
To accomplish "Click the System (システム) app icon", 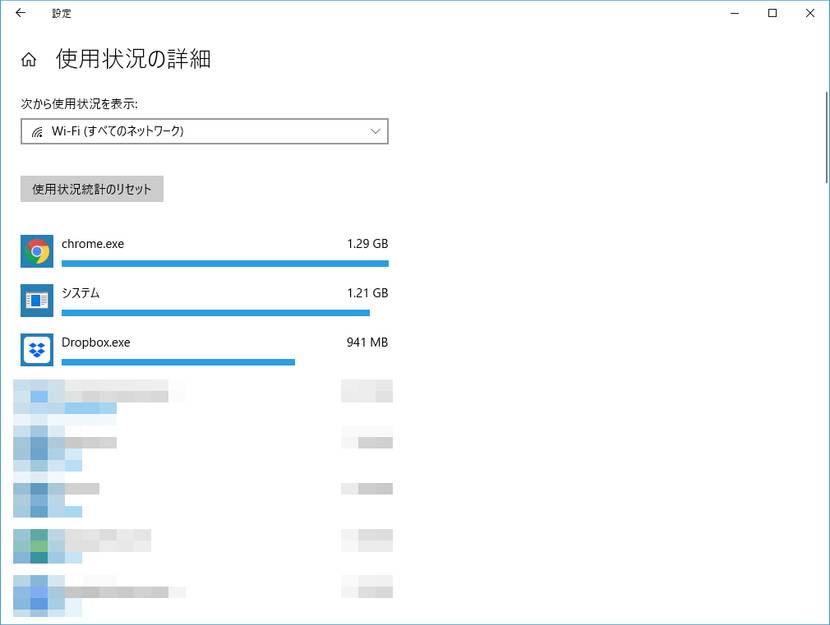I will point(37,300).
